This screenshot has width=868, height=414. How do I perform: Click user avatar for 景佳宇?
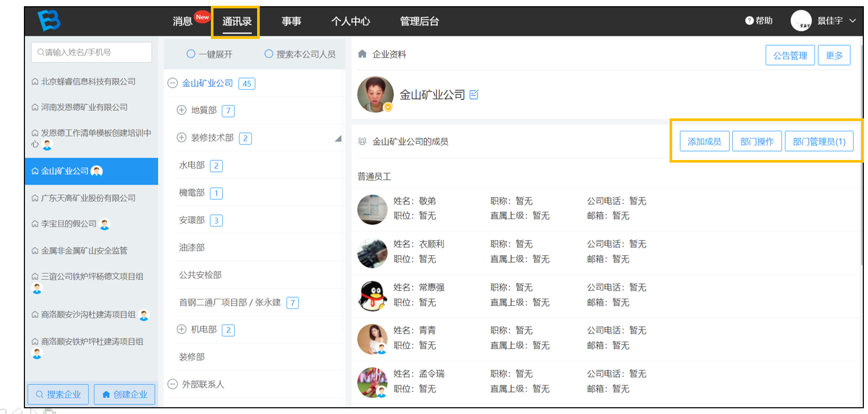(x=801, y=21)
